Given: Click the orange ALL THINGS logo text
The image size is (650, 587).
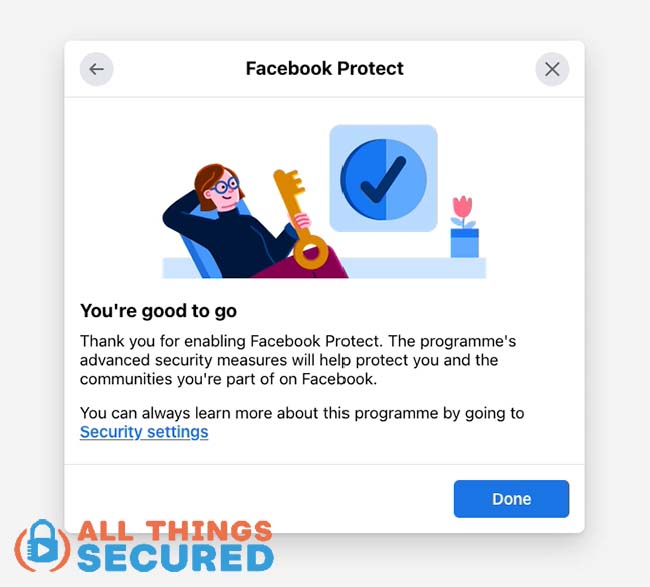Looking at the screenshot, I should click(x=175, y=531).
